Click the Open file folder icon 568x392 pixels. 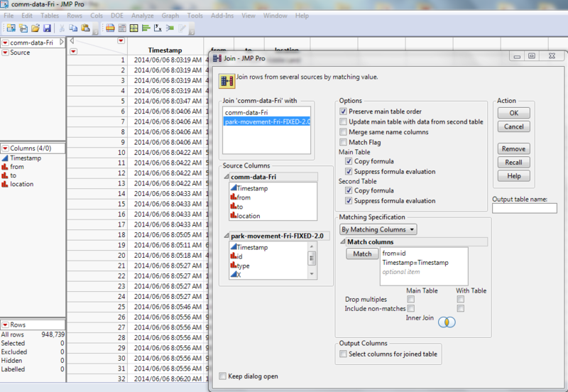pos(35,28)
